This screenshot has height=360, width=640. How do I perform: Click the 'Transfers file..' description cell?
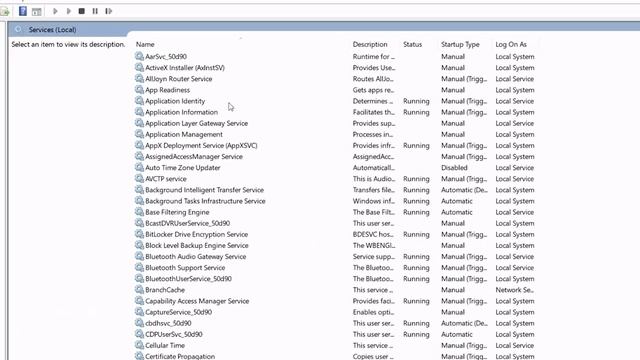click(x=373, y=190)
